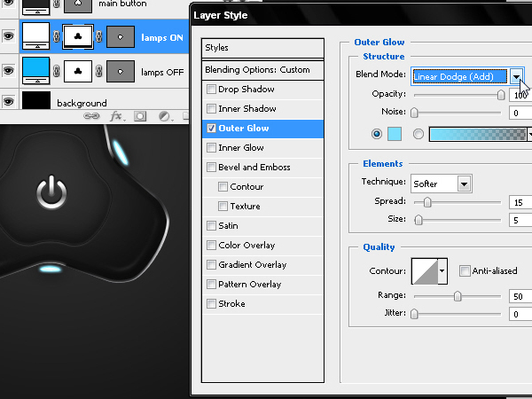Enable the Stroke checkbox
532x399 pixels.
click(x=211, y=303)
